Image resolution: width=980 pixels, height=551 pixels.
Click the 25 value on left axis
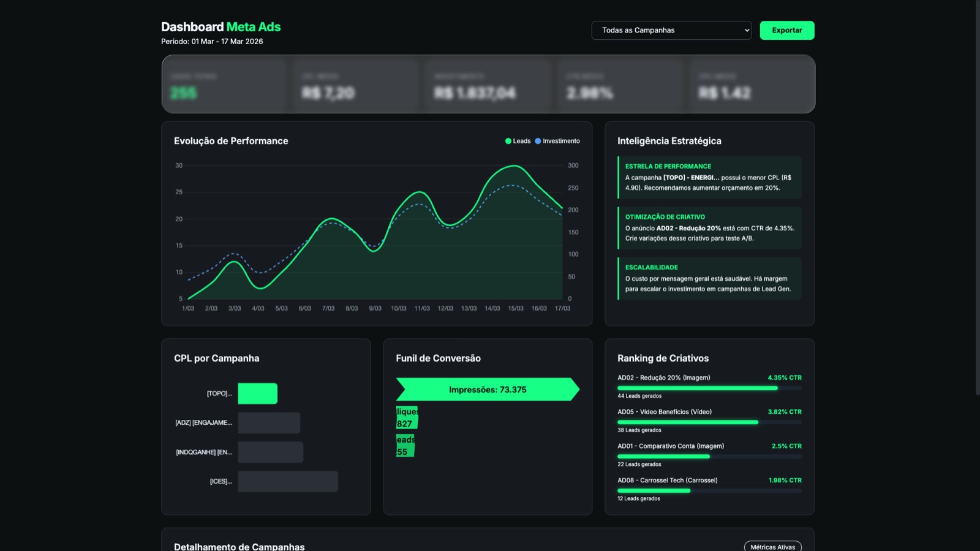[x=179, y=192]
